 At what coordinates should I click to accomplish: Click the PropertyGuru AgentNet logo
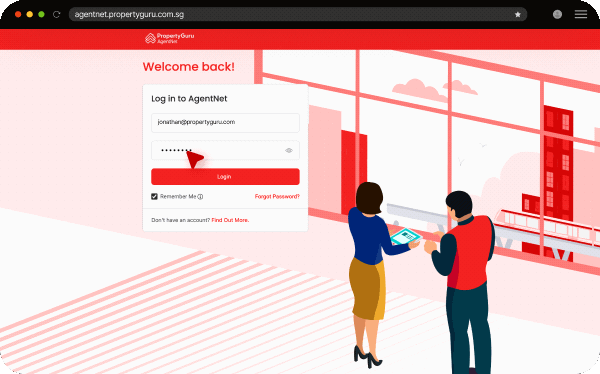(170, 38)
